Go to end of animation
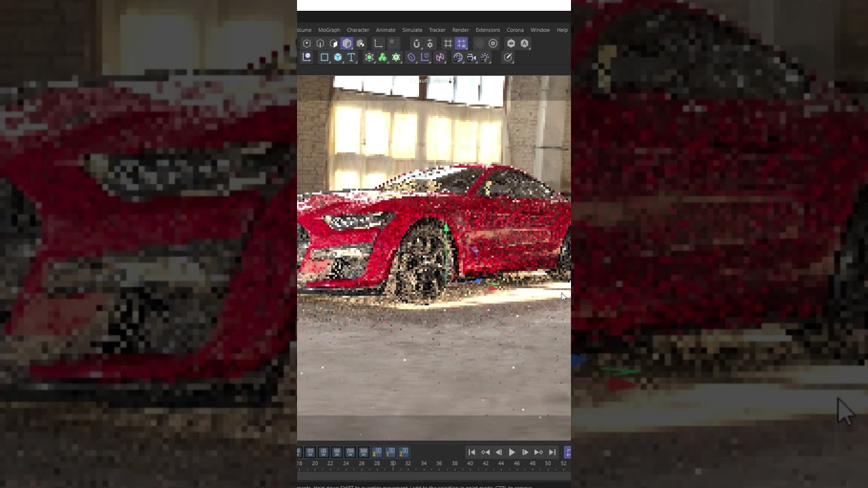The image size is (868, 488). click(552, 452)
